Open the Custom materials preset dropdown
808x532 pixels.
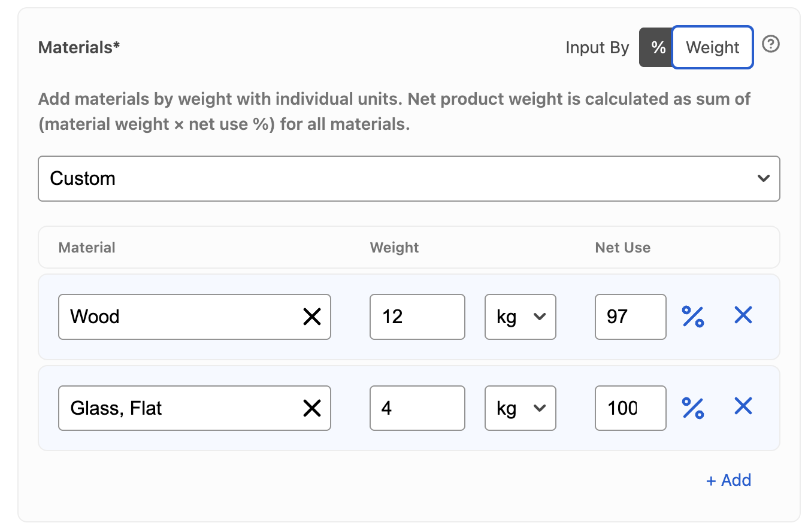[x=409, y=179]
